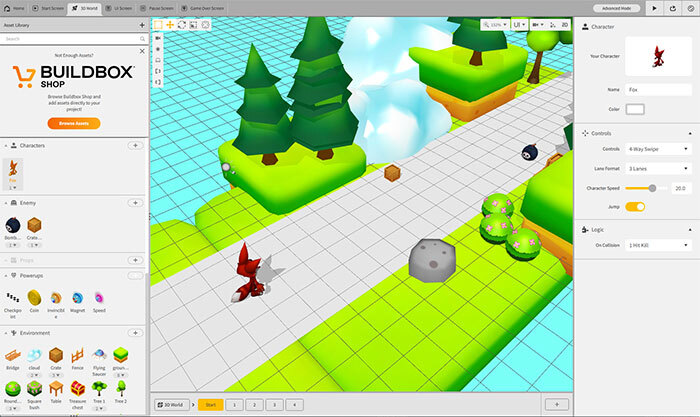
Task: Toggle the Jump switch off
Action: [x=635, y=206]
